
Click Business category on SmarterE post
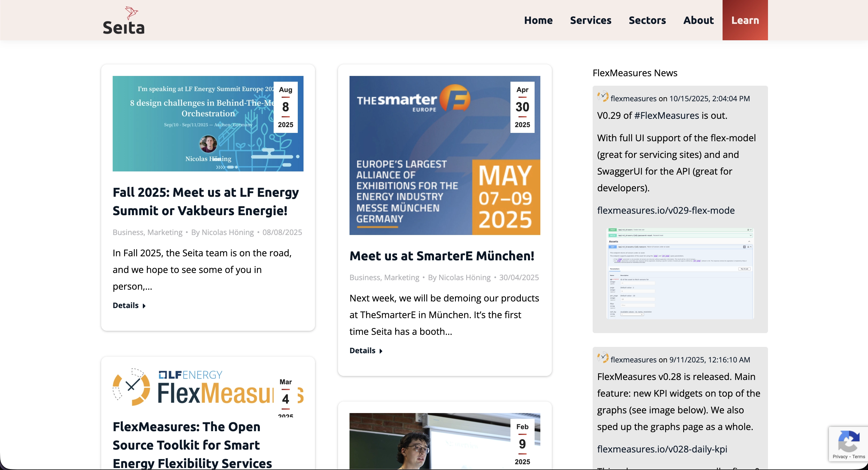tap(365, 278)
